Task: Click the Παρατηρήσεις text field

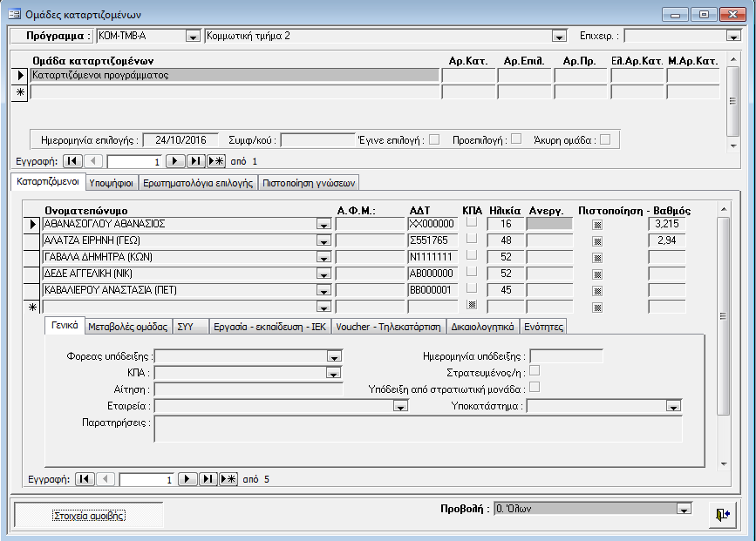Action: pos(418,429)
